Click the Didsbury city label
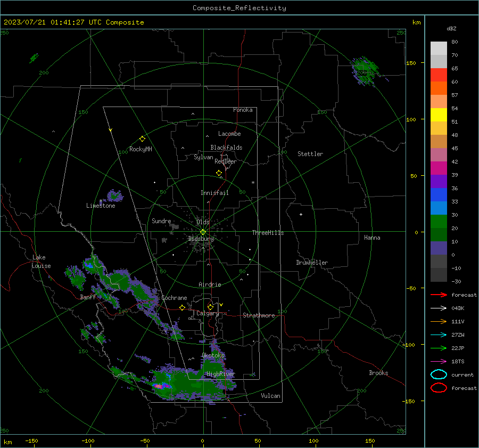479x448 pixels. (x=201, y=239)
